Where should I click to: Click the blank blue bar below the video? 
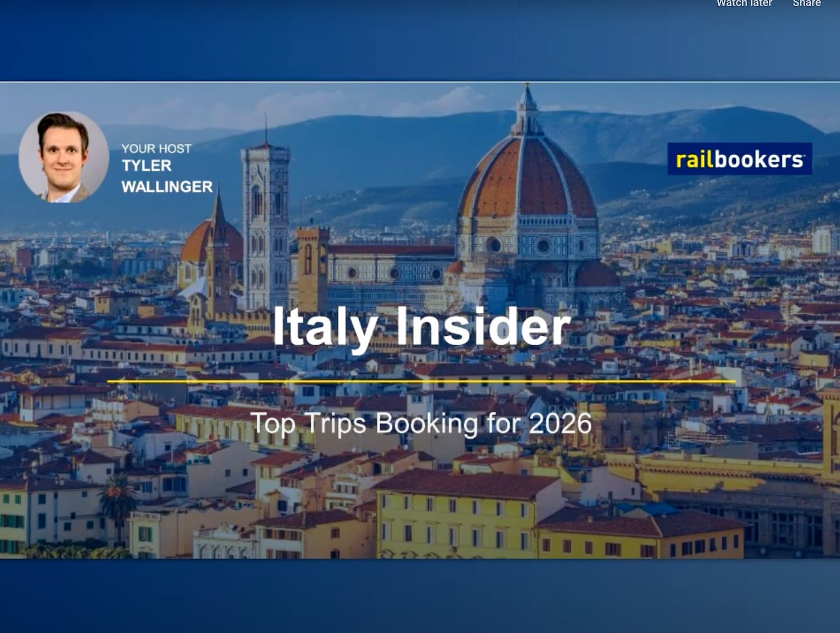(420, 596)
